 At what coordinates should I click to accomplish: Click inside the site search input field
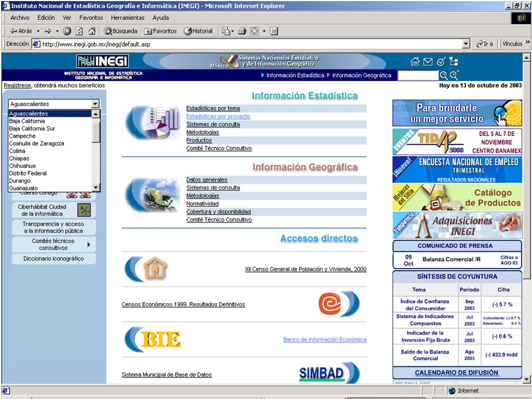pyautogui.click(x=418, y=75)
